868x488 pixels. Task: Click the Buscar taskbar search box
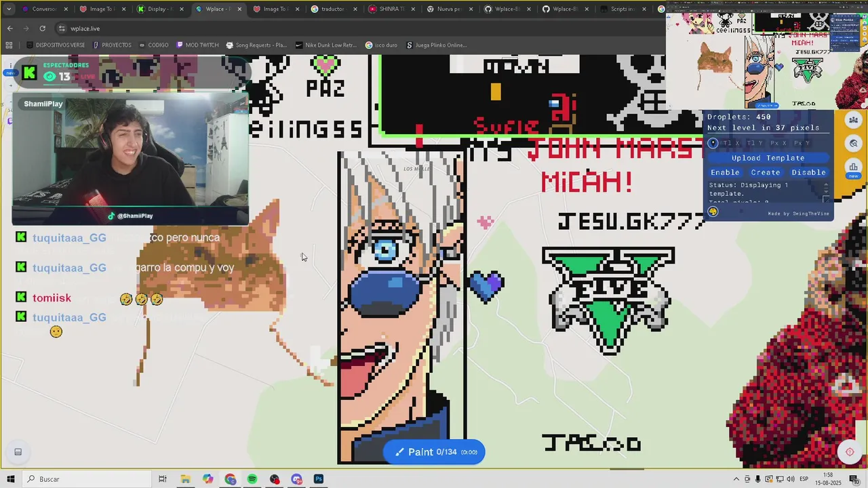tap(87, 479)
